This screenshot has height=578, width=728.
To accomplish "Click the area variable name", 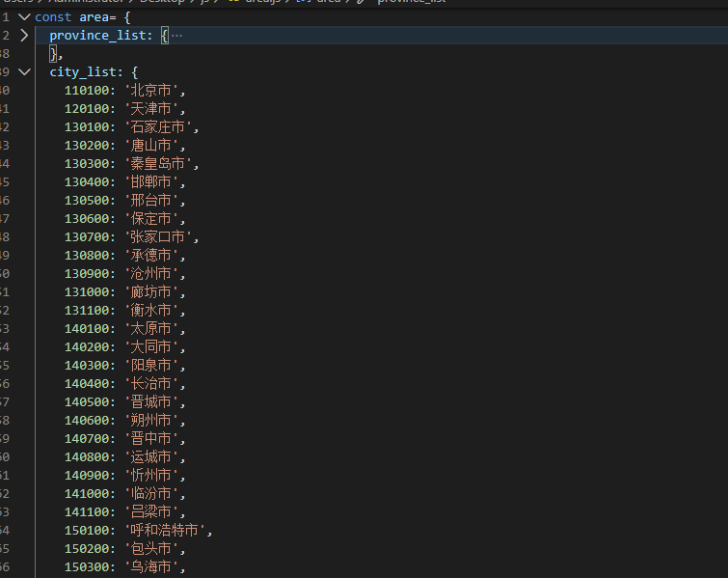I will click(94, 17).
